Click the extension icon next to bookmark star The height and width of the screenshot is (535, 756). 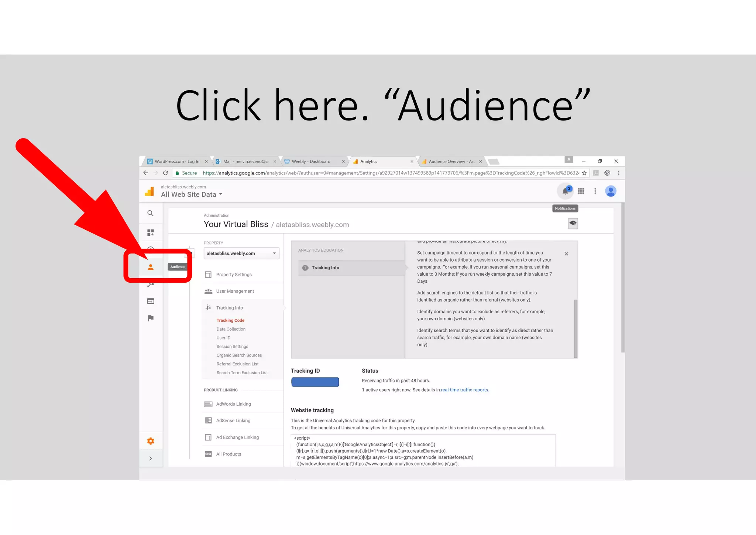click(596, 173)
